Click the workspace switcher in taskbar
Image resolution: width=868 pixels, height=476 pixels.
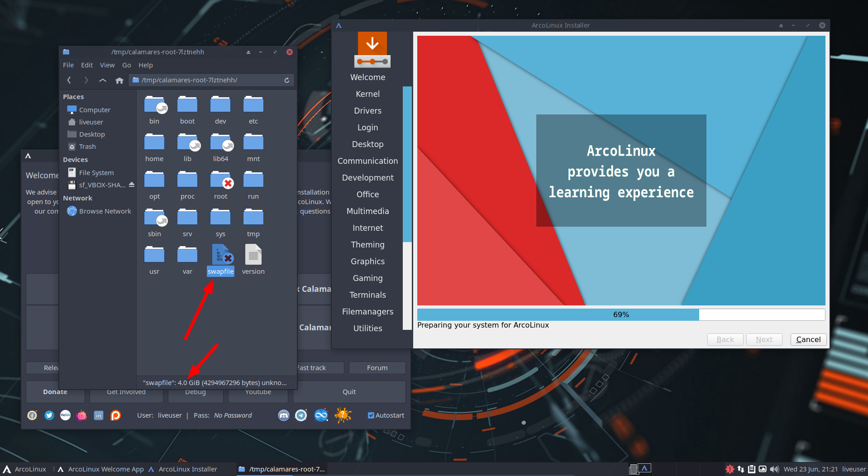coord(640,469)
